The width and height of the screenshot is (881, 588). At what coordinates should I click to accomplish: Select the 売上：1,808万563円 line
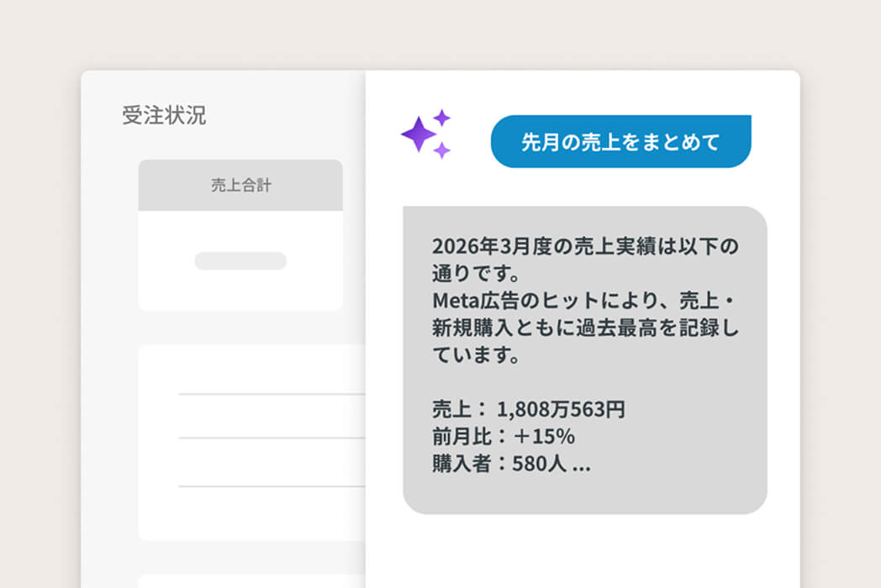(x=528, y=409)
